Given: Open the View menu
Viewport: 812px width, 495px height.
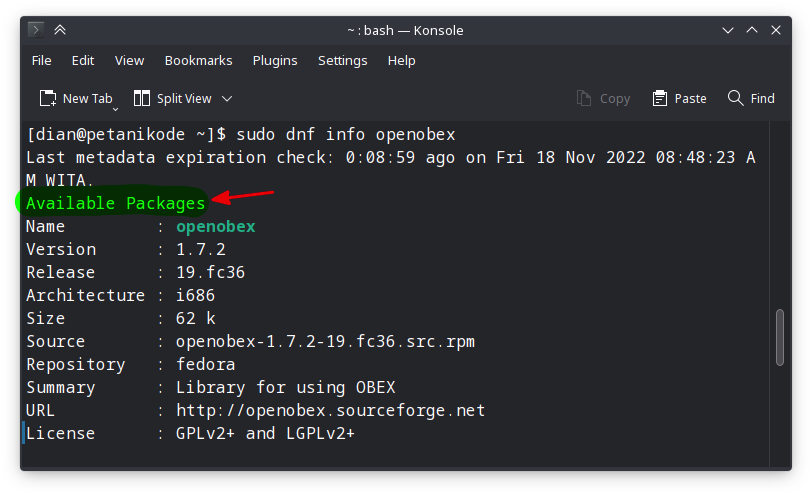Looking at the screenshot, I should [129, 61].
